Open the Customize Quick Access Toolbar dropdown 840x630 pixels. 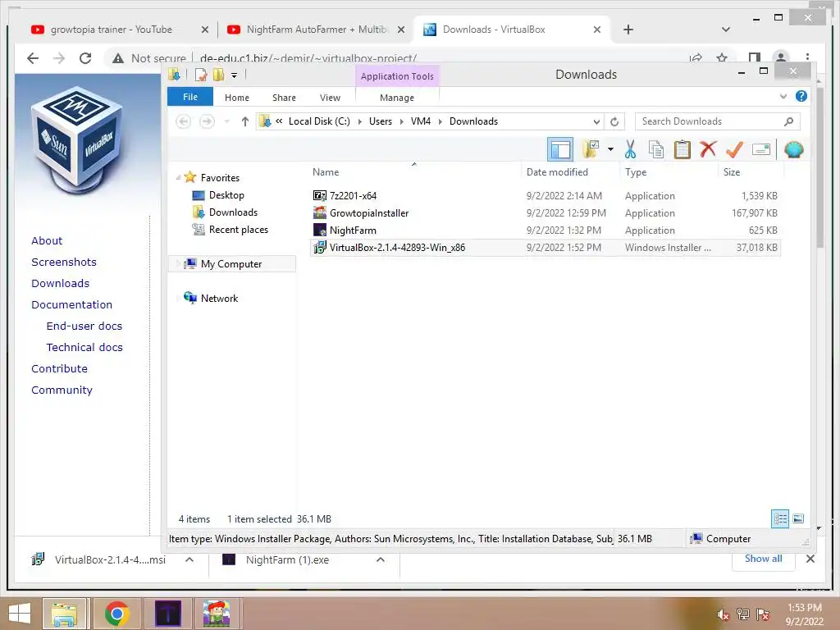click(234, 75)
